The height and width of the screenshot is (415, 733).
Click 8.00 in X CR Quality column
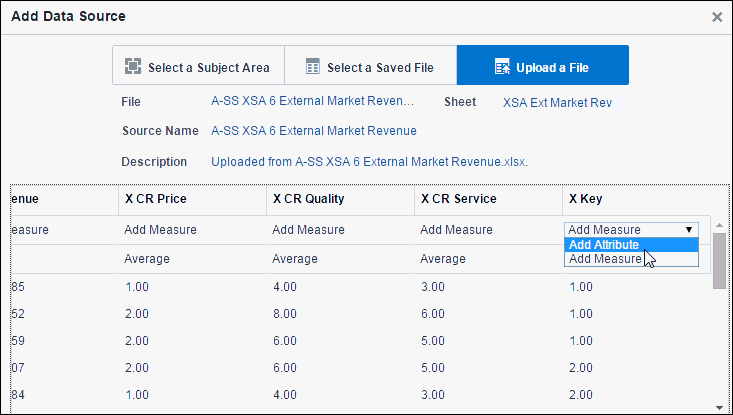(285, 314)
